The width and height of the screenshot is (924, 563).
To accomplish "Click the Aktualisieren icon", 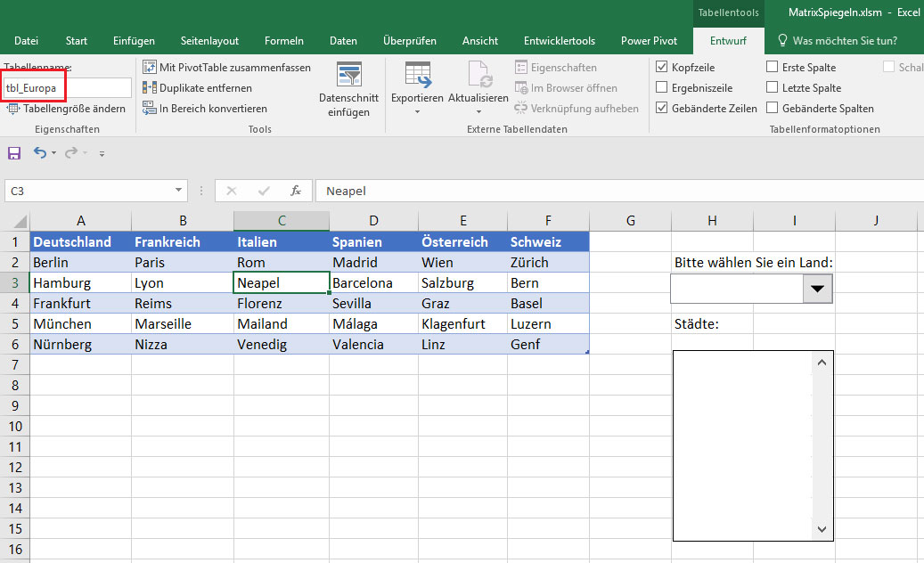I will coord(478,75).
